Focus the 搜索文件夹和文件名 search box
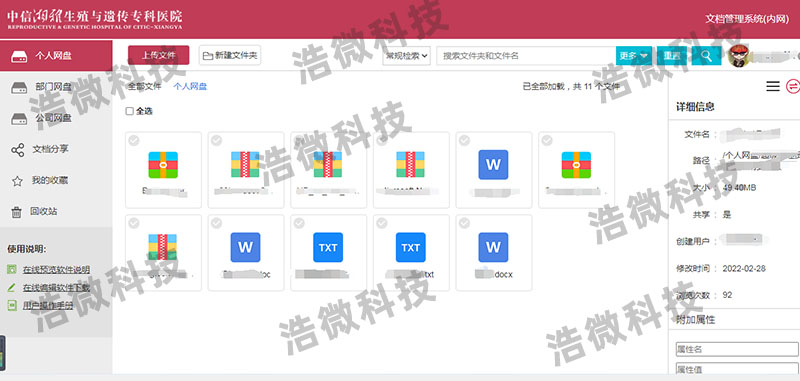 coord(526,56)
